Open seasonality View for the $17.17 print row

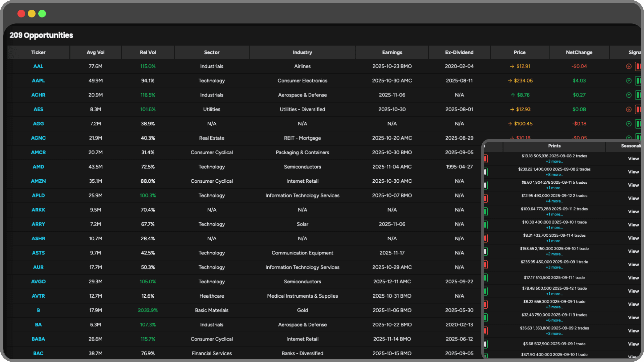coord(633,278)
